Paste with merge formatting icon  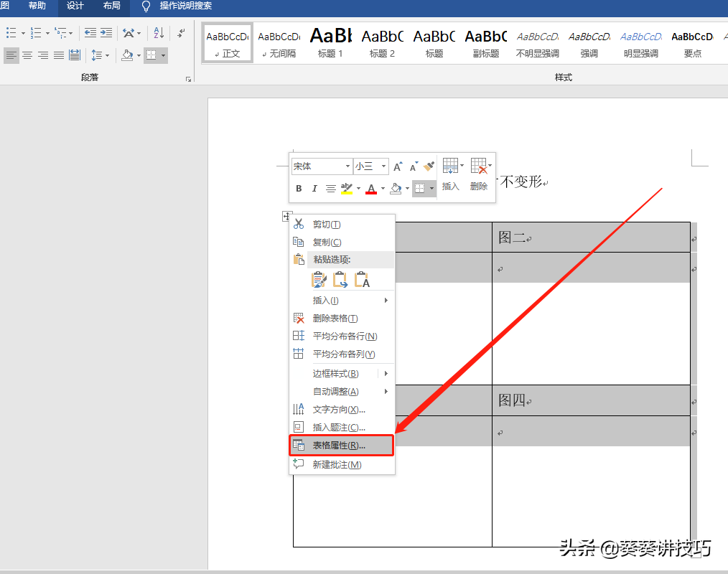340,280
